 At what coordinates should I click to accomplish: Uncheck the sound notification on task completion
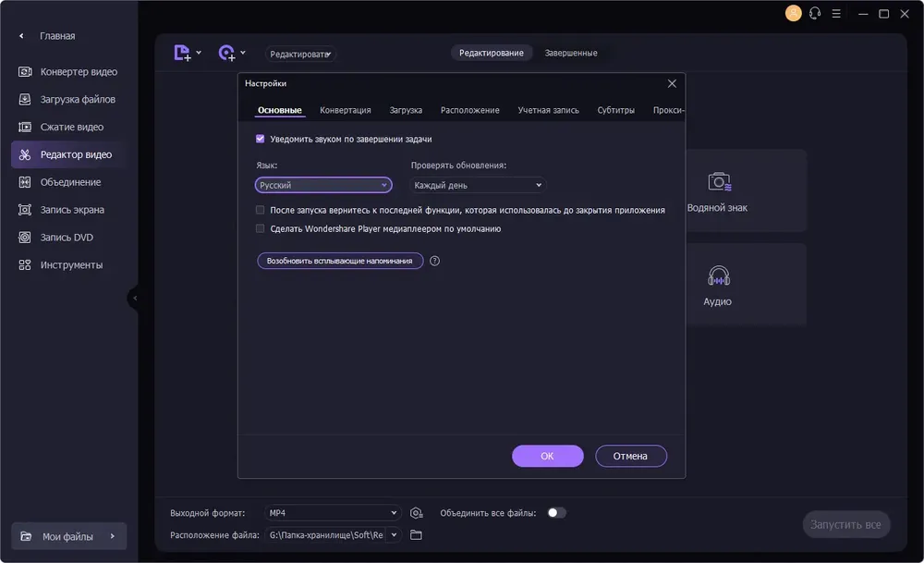coord(260,139)
